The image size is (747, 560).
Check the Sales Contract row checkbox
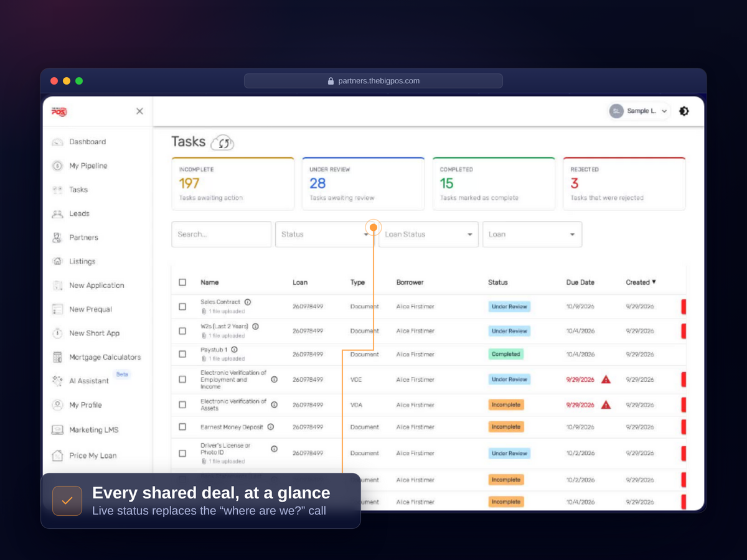pos(182,307)
